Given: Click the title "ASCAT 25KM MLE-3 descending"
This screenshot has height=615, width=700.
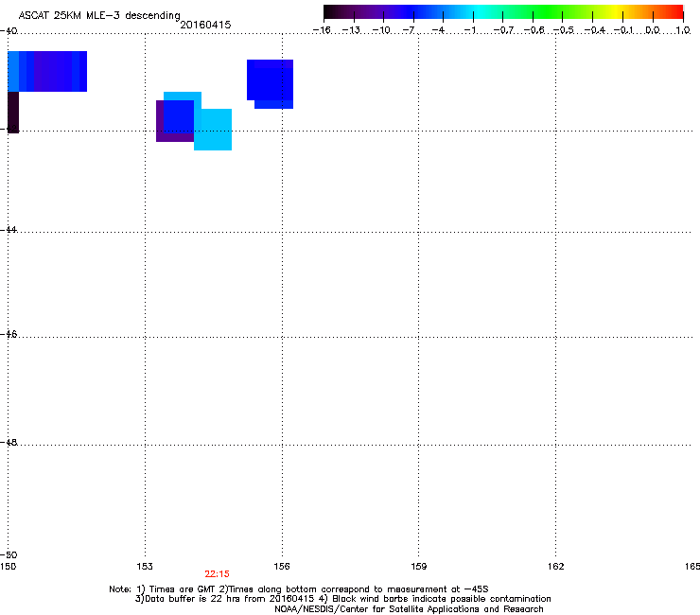Looking at the screenshot, I should tap(99, 15).
